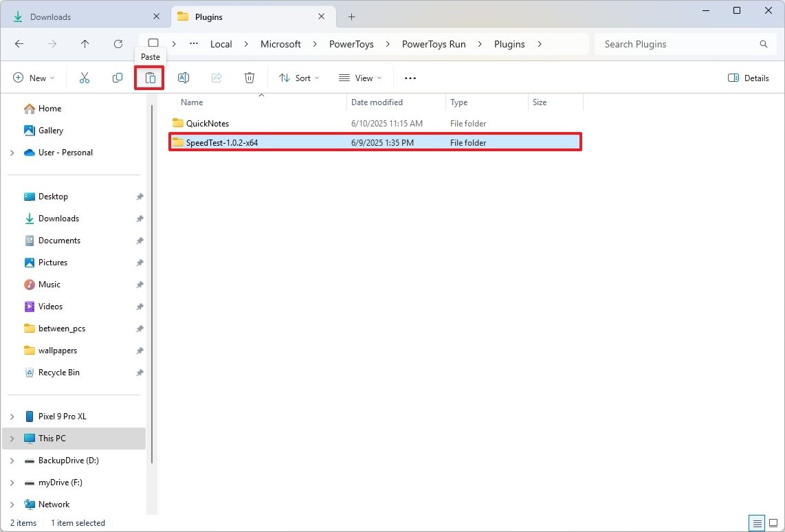Open the Gallery from the sidebar
The width and height of the screenshot is (785, 532).
pyautogui.click(x=50, y=130)
